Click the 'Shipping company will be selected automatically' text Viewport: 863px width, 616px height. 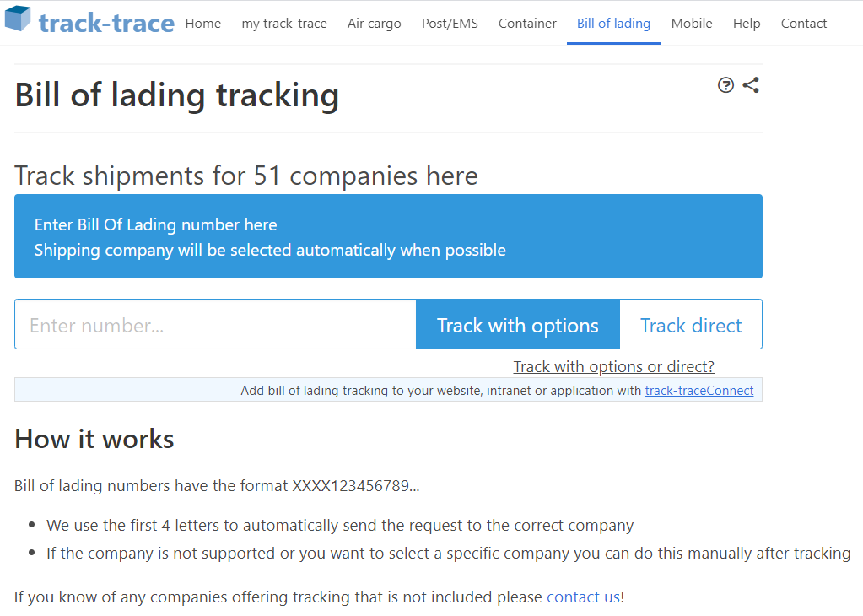coord(270,250)
